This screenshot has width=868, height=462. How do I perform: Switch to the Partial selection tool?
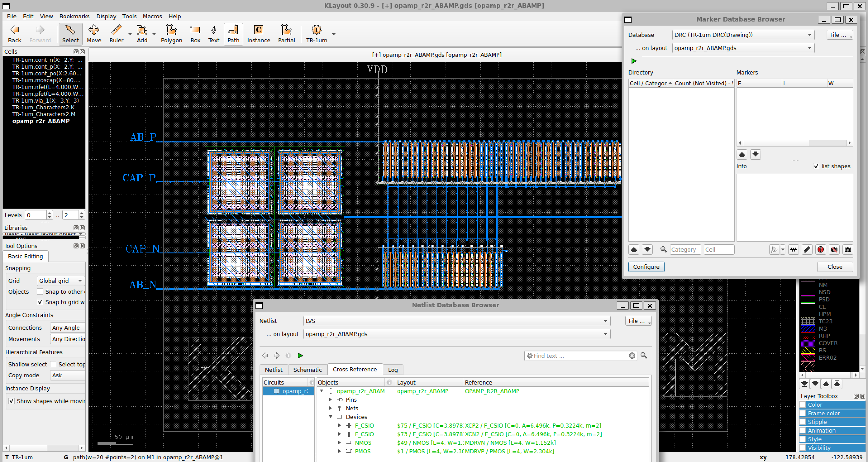point(286,34)
